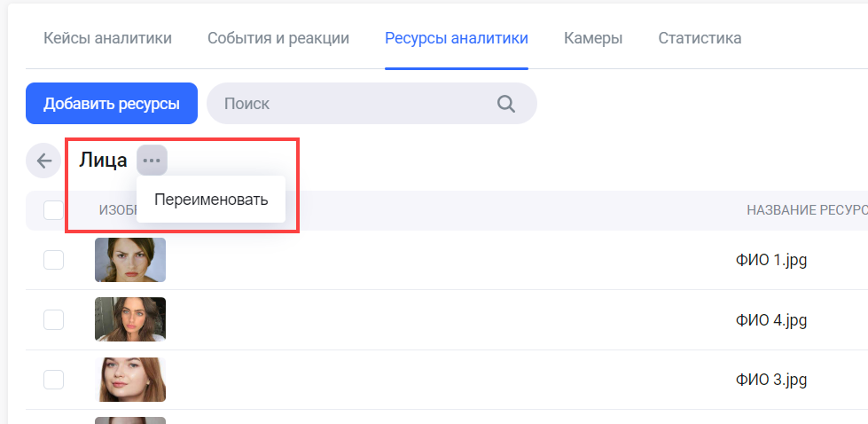Switch to the События и реакции tab

pyautogui.click(x=278, y=38)
